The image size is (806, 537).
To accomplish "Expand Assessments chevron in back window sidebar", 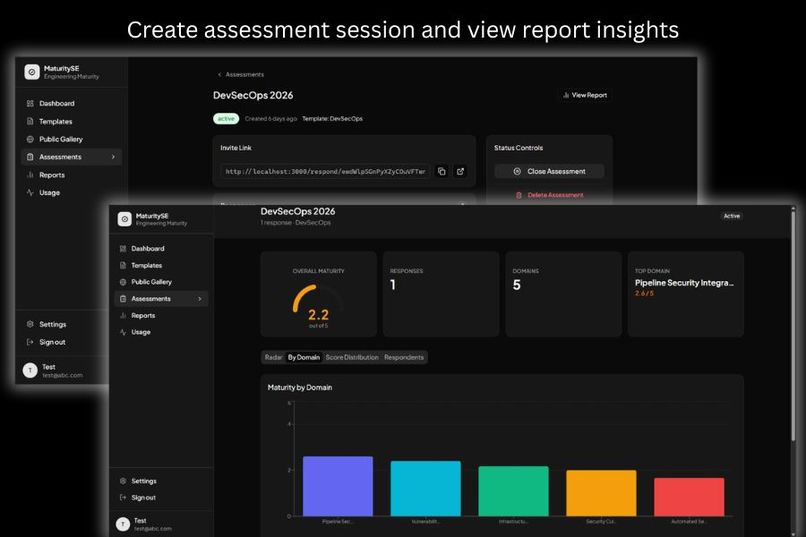I will click(x=113, y=157).
